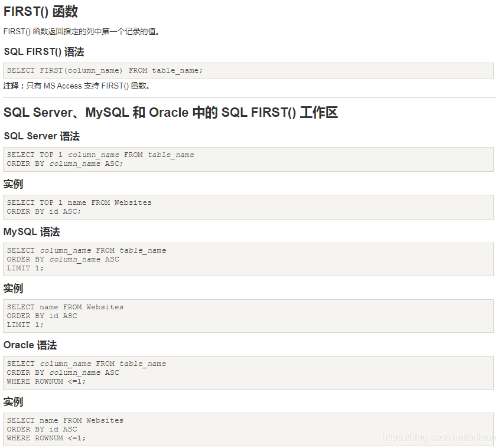501x448 pixels.
Task: Click 'ORDER BY column_name ASC' in the Oracle syntax block
Action: pyautogui.click(x=63, y=372)
